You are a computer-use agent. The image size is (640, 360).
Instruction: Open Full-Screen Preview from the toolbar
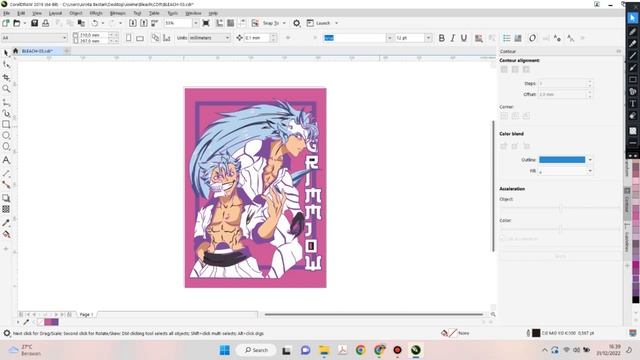[x=206, y=23]
